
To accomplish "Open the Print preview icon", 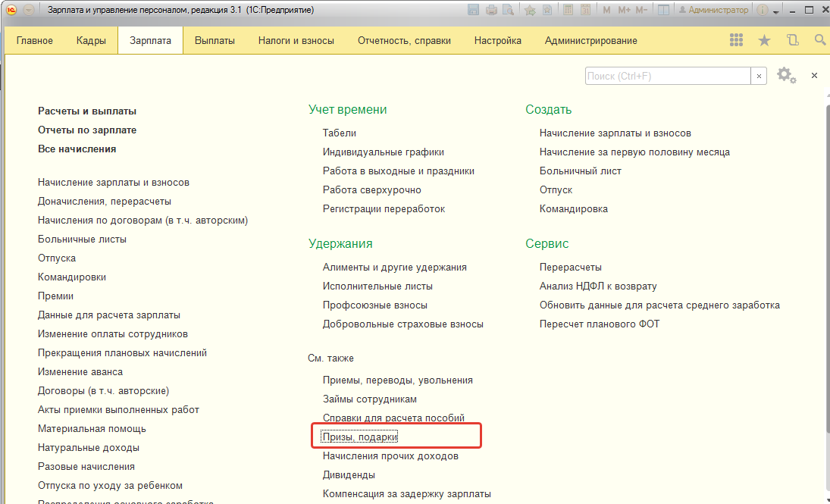I will pyautogui.click(x=508, y=10).
